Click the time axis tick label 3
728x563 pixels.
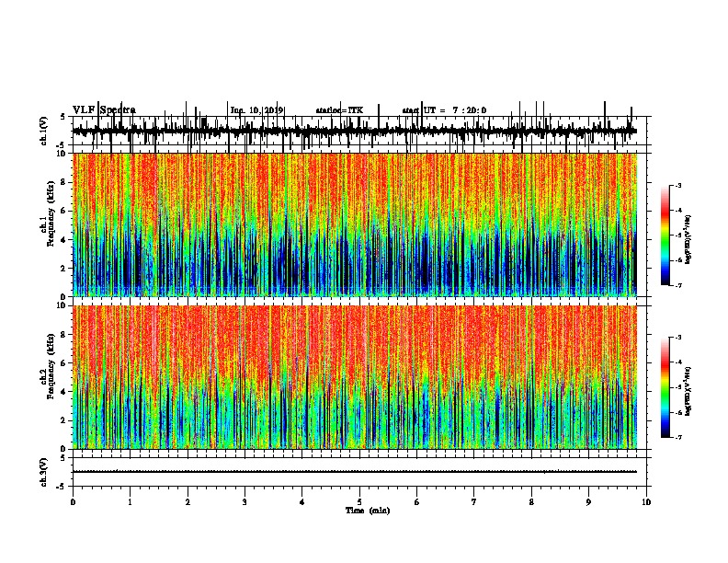coord(245,502)
